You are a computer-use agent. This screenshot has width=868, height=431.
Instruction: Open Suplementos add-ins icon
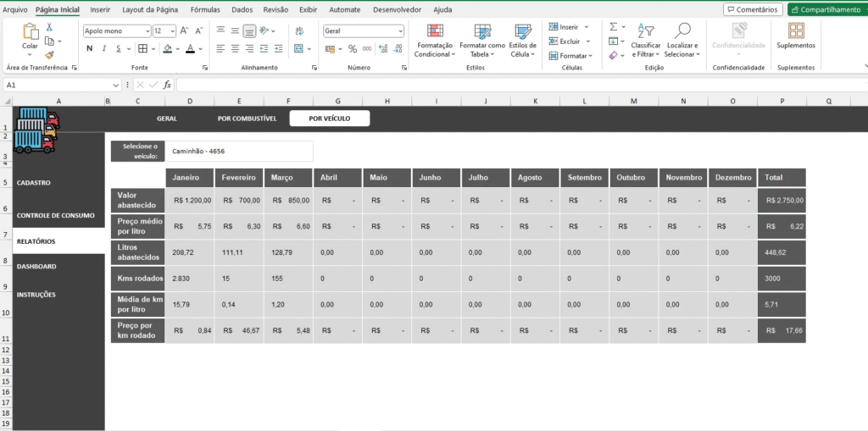pos(796,31)
